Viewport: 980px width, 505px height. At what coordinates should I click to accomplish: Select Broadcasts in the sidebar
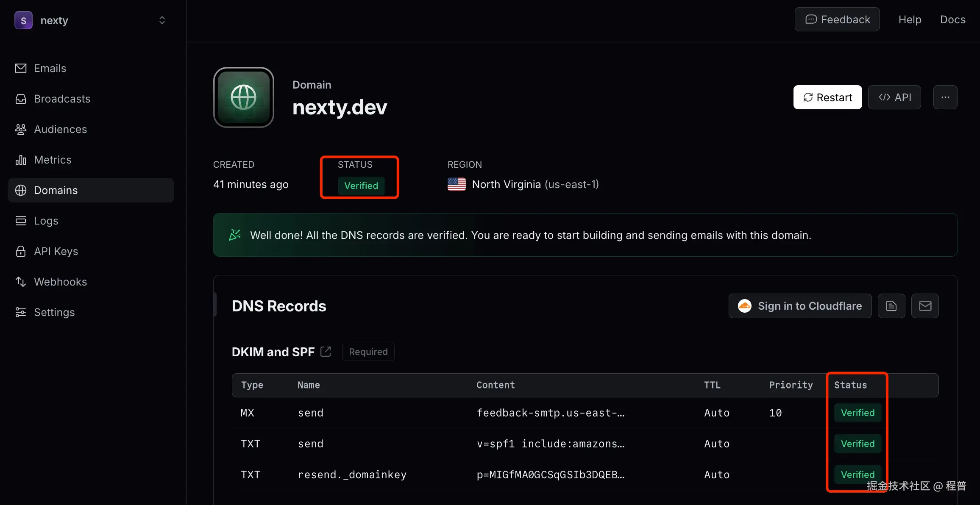coord(62,98)
